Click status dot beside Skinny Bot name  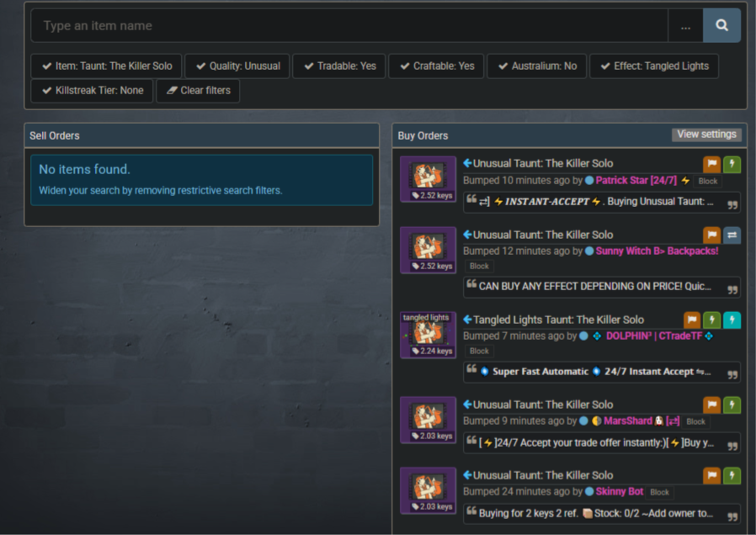coord(589,492)
